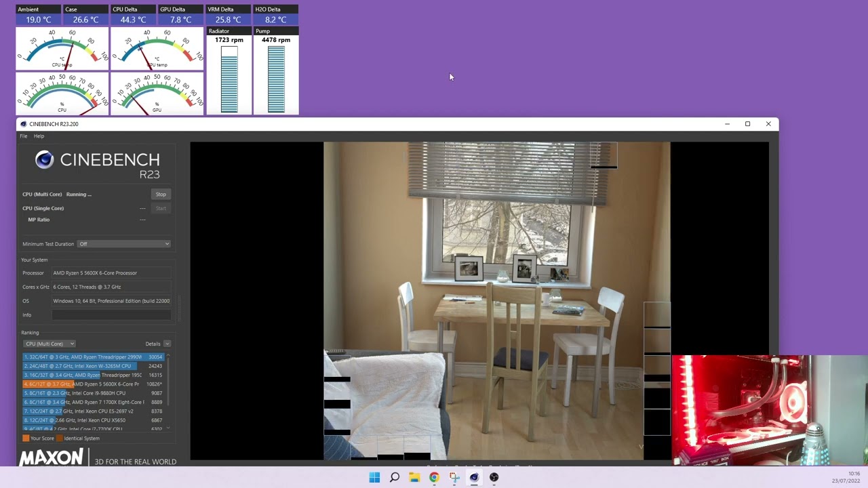Click the GPU temp gauge
Viewport: 868px width, 488px height.
[x=157, y=49]
